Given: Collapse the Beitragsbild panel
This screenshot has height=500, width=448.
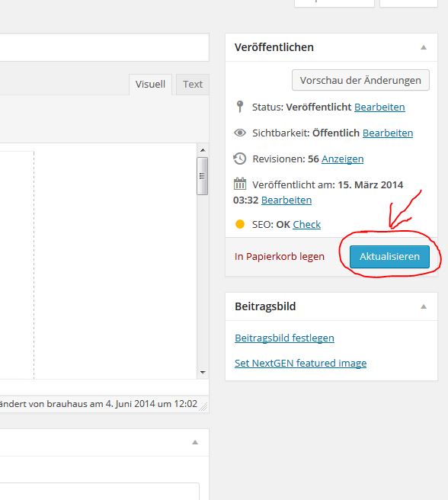Looking at the screenshot, I should pyautogui.click(x=424, y=306).
